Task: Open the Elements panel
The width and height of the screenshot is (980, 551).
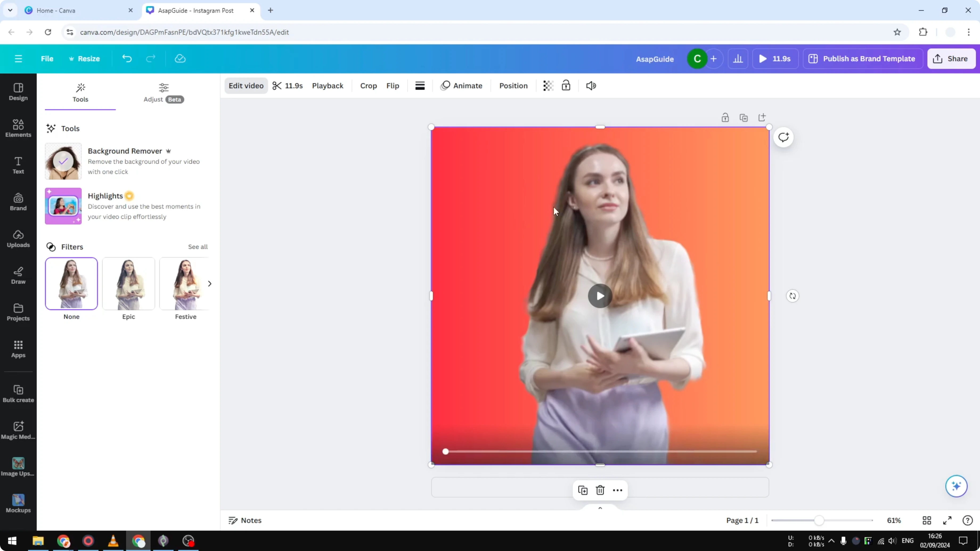Action: click(x=18, y=128)
